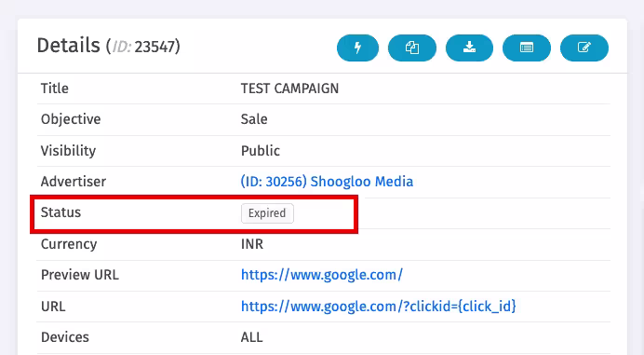Click the download icon button
The image size is (644, 355).
click(469, 48)
